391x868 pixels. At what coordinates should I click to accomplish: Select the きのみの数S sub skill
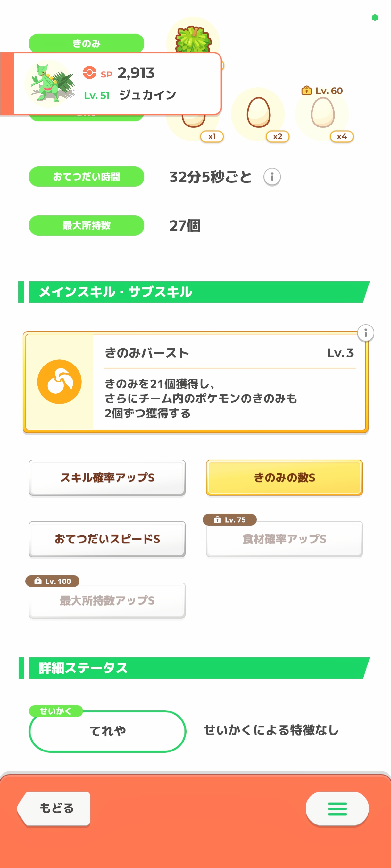click(284, 478)
